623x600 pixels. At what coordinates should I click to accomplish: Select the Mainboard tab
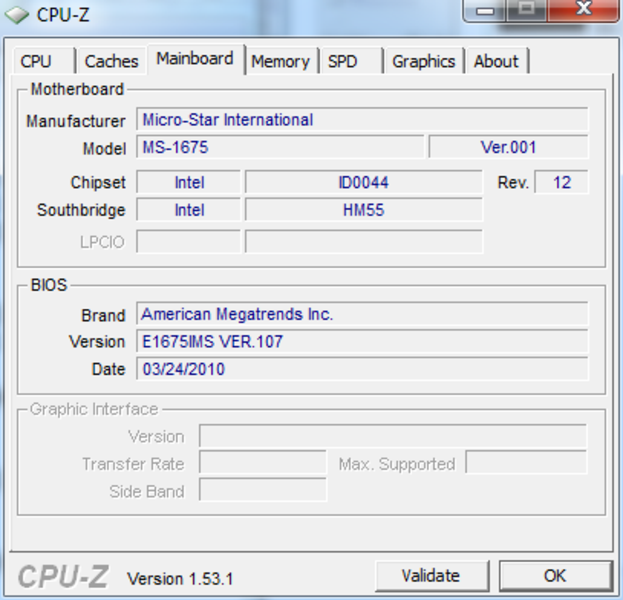[195, 59]
